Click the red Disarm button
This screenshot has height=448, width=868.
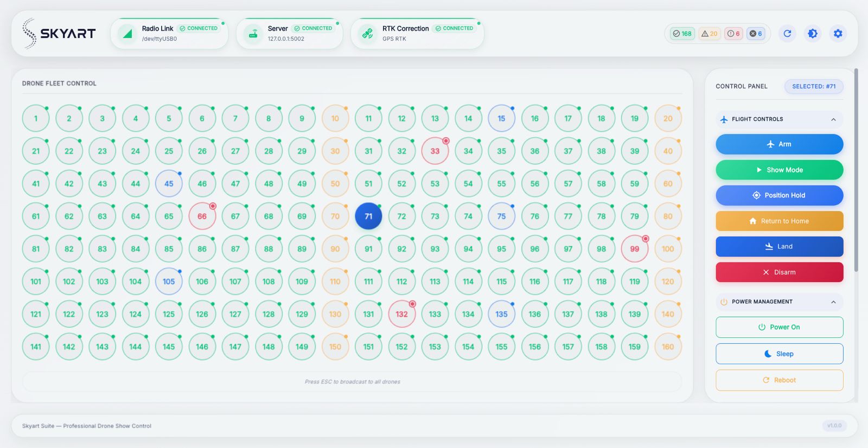(x=780, y=272)
